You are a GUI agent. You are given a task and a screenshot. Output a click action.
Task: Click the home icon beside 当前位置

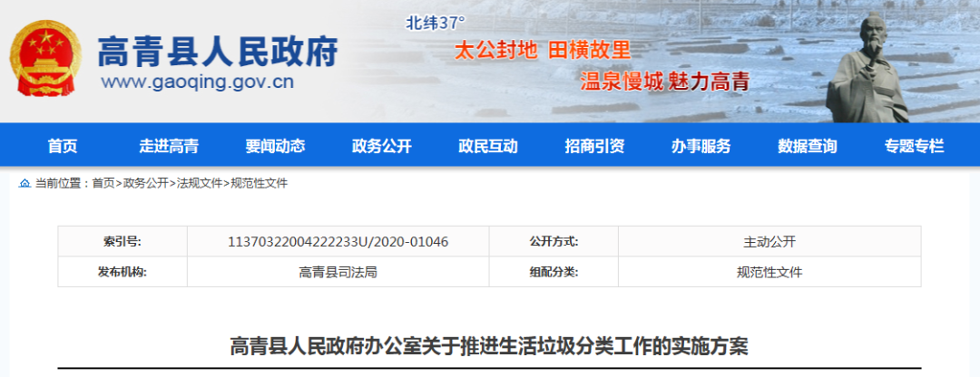point(25,183)
